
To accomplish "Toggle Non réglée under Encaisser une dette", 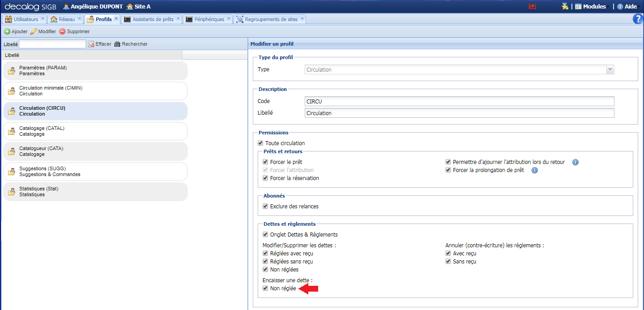I will [265, 288].
